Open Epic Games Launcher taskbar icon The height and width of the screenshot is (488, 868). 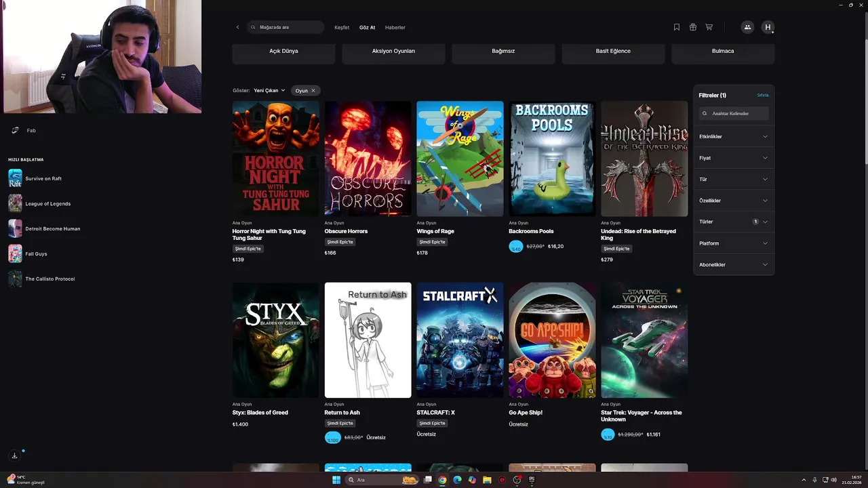(532, 480)
